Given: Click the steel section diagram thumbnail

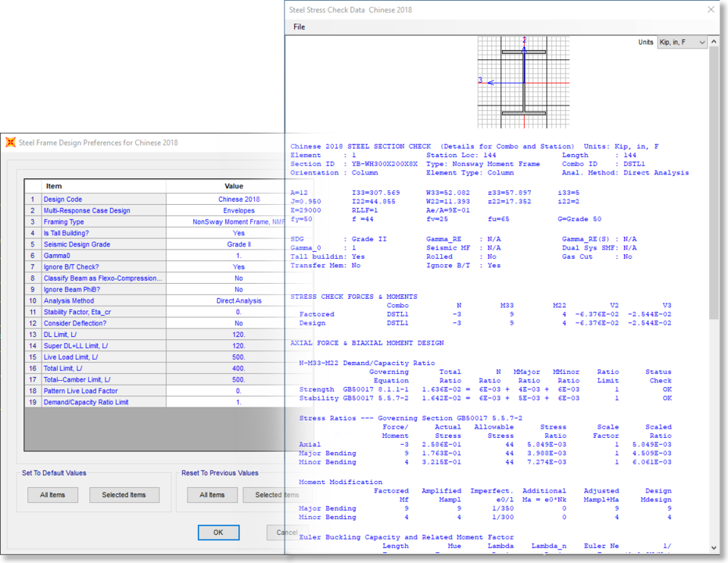Looking at the screenshot, I should (523, 82).
